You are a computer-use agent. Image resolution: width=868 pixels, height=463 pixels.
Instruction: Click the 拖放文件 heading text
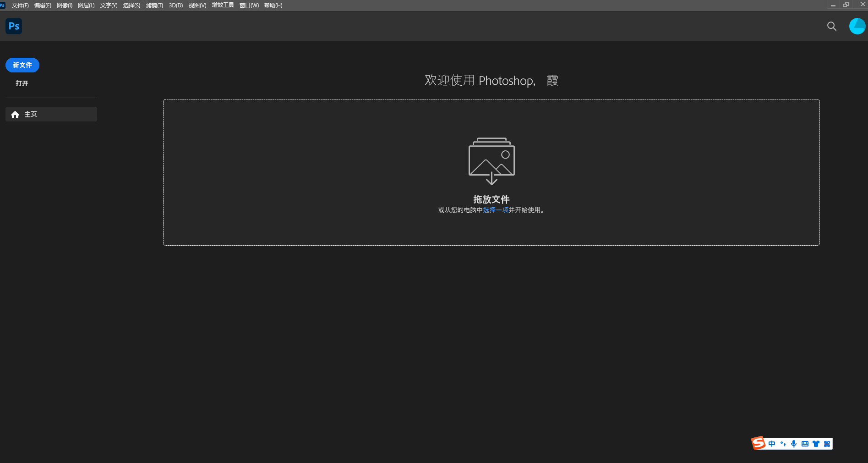pyautogui.click(x=491, y=199)
